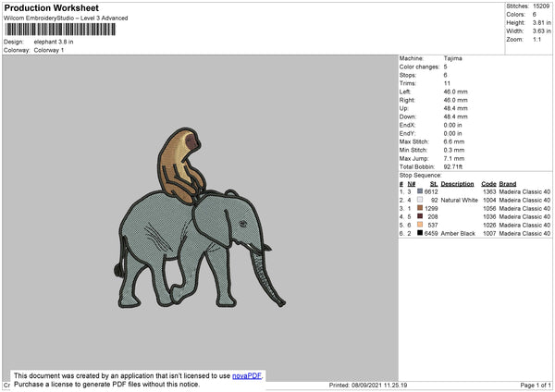The image size is (555, 392).
Task: Pick the dark maroon swatch with 208 stitches
Action: pyautogui.click(x=420, y=216)
